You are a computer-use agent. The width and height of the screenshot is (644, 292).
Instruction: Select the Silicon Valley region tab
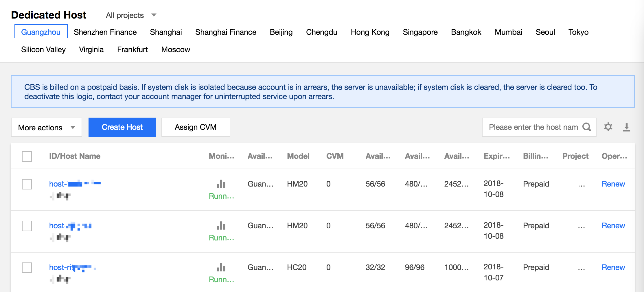(43, 50)
